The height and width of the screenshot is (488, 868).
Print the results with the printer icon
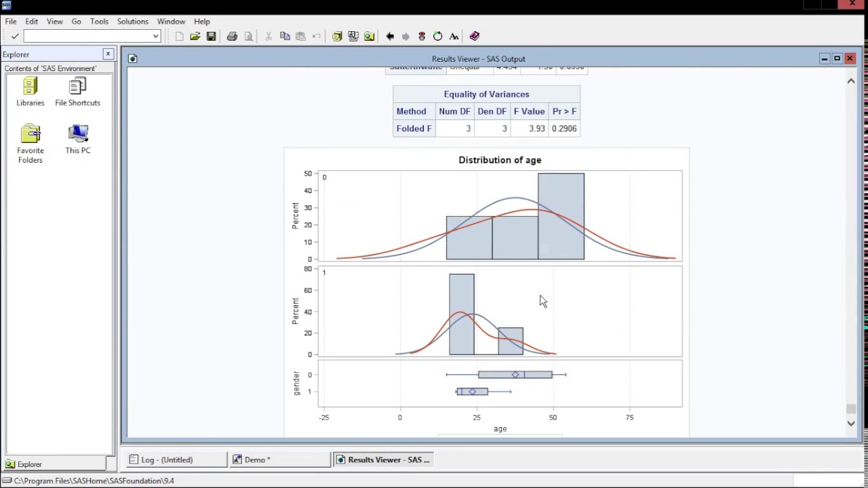(x=232, y=36)
